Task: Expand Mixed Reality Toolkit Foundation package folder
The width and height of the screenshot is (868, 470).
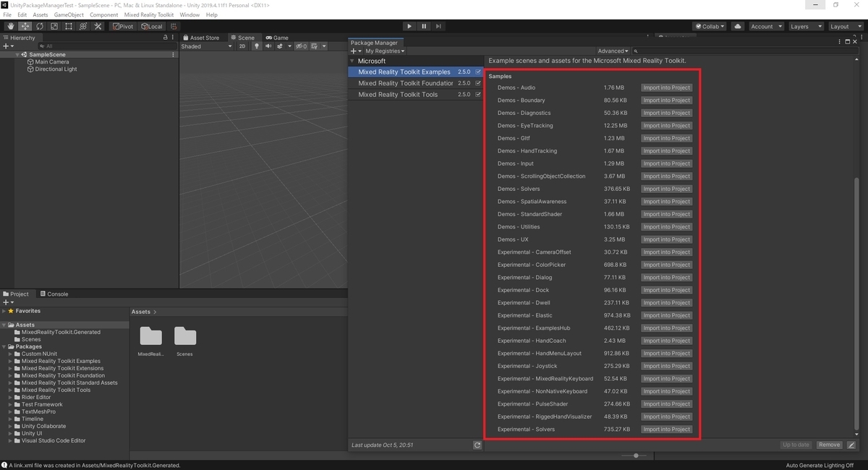Action: 12,376
